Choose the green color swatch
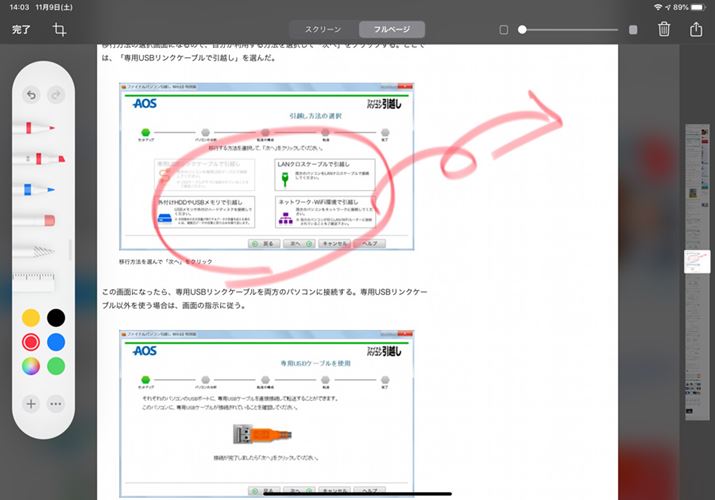The height and width of the screenshot is (500, 715). point(56,366)
